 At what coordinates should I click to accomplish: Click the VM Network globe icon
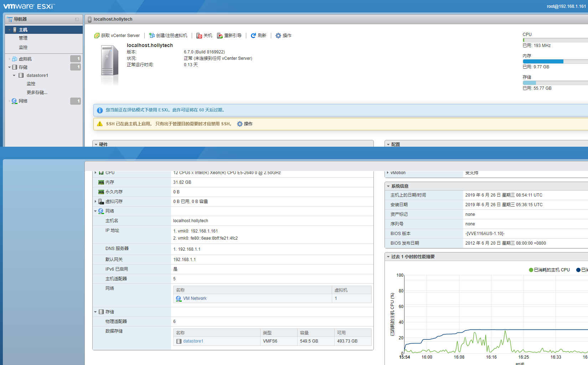click(x=179, y=298)
